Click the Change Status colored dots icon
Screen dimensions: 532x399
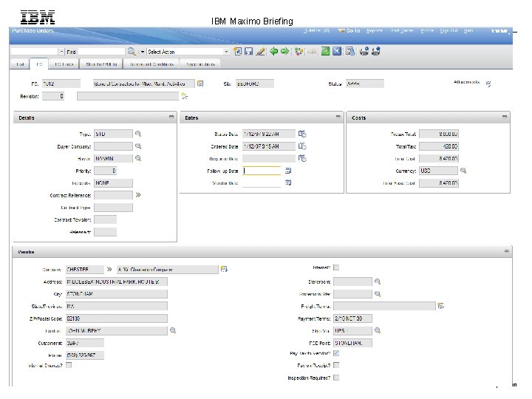click(299, 52)
